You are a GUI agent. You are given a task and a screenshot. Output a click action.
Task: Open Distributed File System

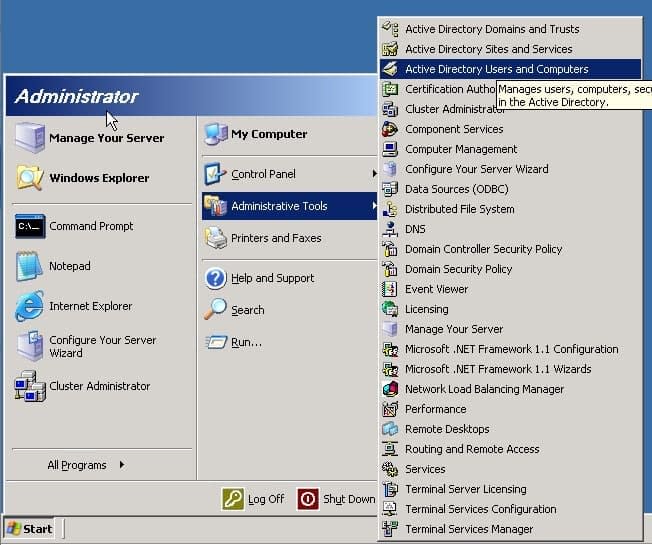coord(510,209)
